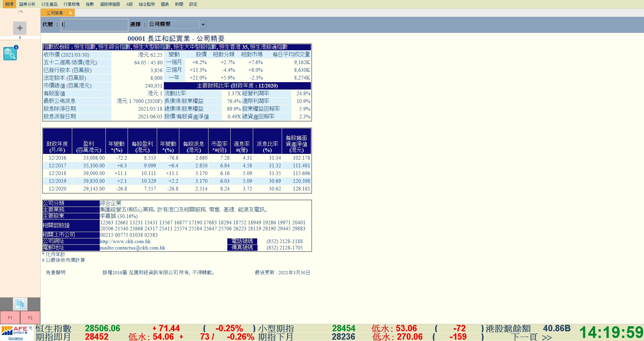Image resolution: width=644 pixels, height=341 pixels.
Task: Open the 組合監察 menu
Action: pyautogui.click(x=147, y=4)
